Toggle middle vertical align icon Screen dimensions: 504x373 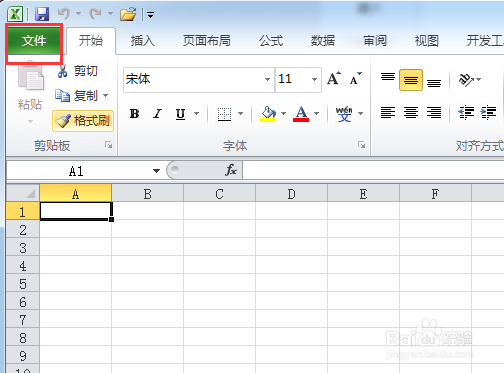point(411,80)
